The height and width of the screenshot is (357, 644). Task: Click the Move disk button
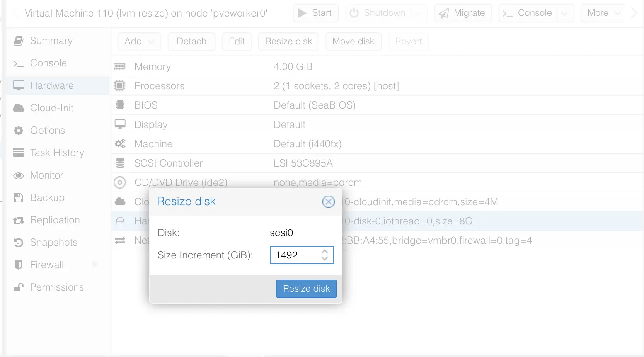(353, 41)
